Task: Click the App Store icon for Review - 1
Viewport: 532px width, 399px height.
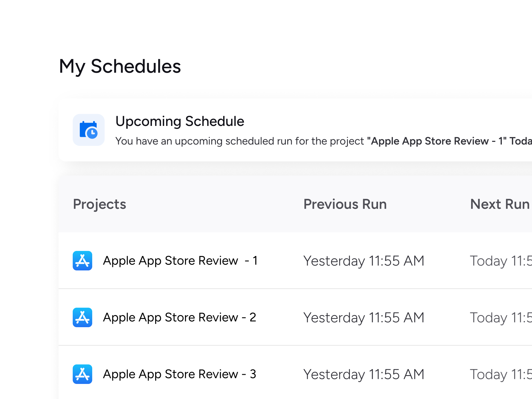Action: click(x=82, y=261)
